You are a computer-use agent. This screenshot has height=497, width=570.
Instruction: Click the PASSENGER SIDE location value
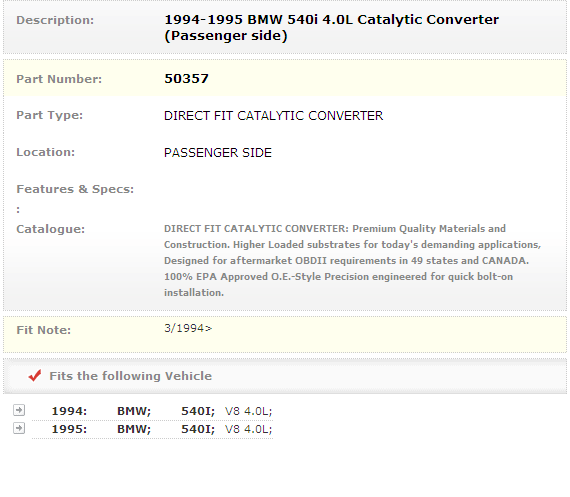[218, 153]
